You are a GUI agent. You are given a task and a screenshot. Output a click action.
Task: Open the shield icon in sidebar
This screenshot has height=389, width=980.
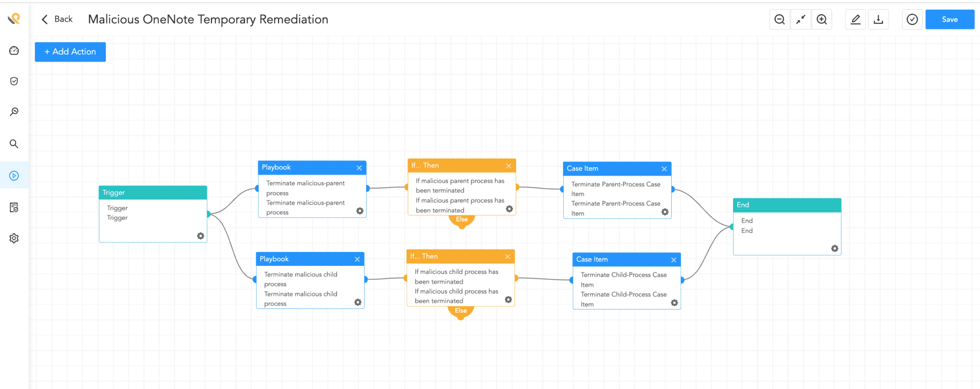[x=14, y=81]
